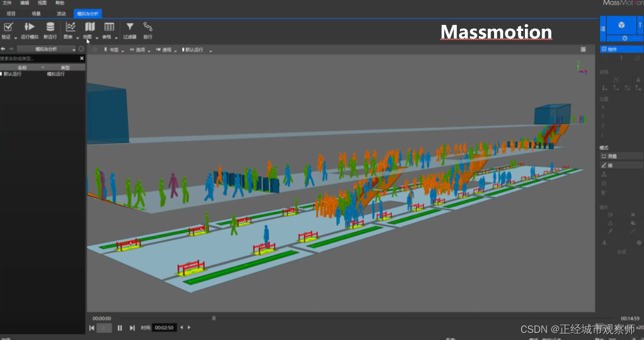
Task: Switch to the 场景 (Scene) tab
Action: click(x=36, y=14)
